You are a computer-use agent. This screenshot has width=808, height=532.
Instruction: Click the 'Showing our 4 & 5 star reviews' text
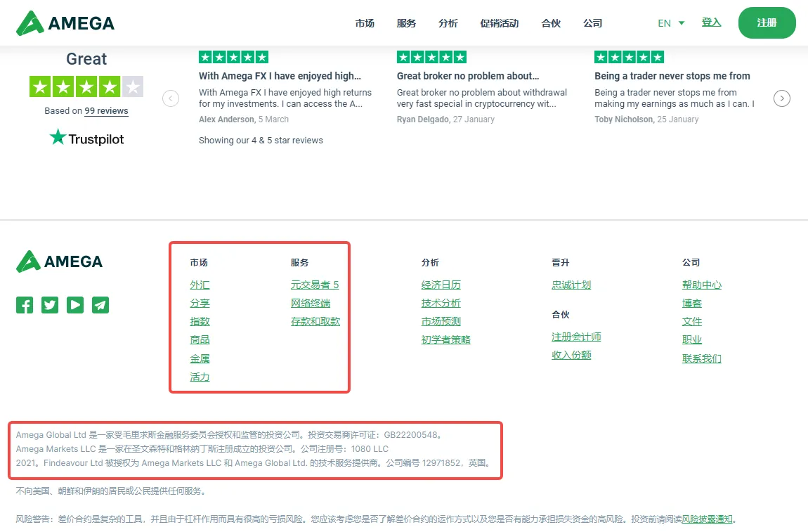coord(261,141)
